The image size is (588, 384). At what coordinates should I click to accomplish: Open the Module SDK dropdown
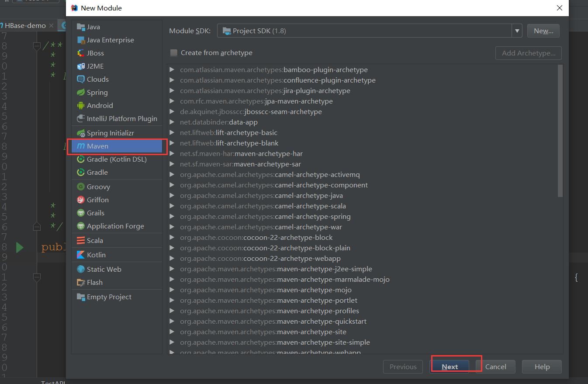[517, 31]
